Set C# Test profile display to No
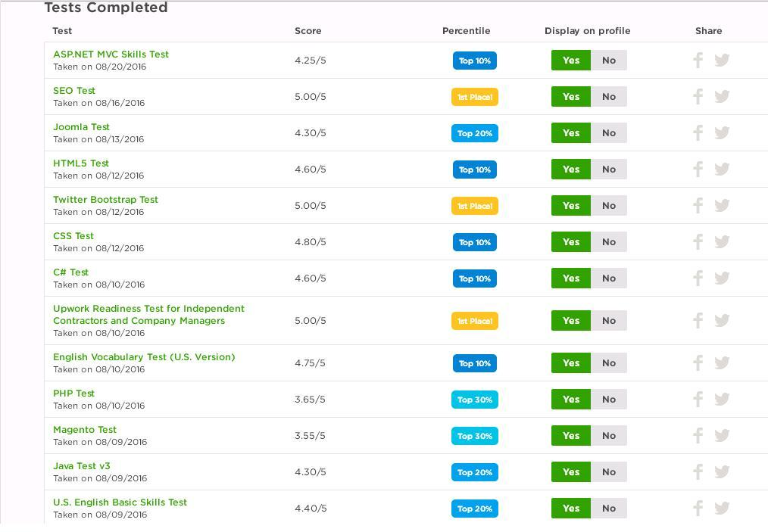Screen dimensions: 768x532 (x=608, y=278)
